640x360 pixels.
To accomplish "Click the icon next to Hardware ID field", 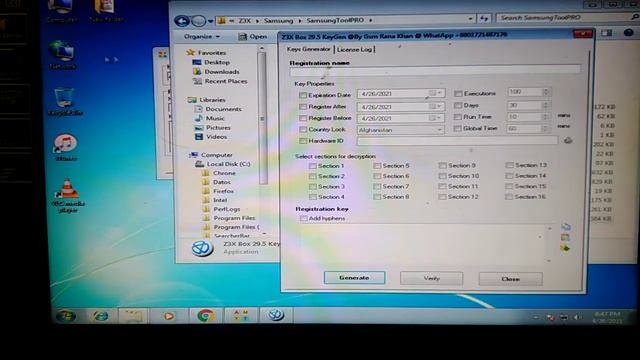I will coord(568,140).
